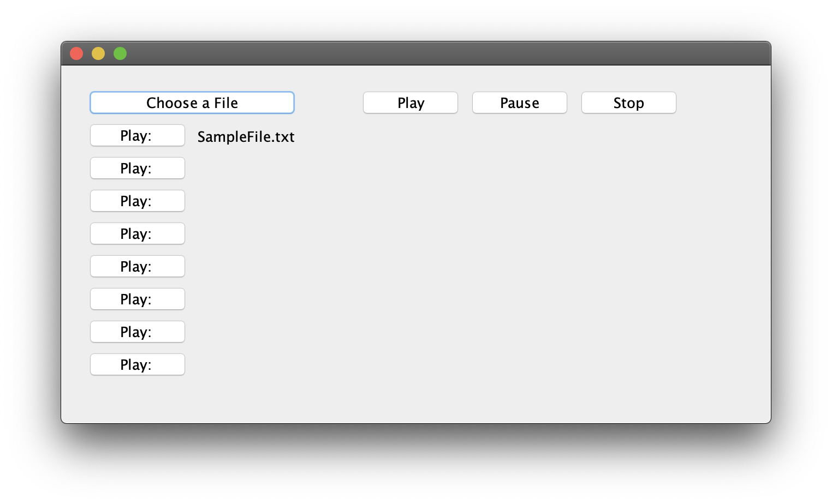Click the black desktop outside the window
Screen dimensions: 832x504
coord(415,464)
